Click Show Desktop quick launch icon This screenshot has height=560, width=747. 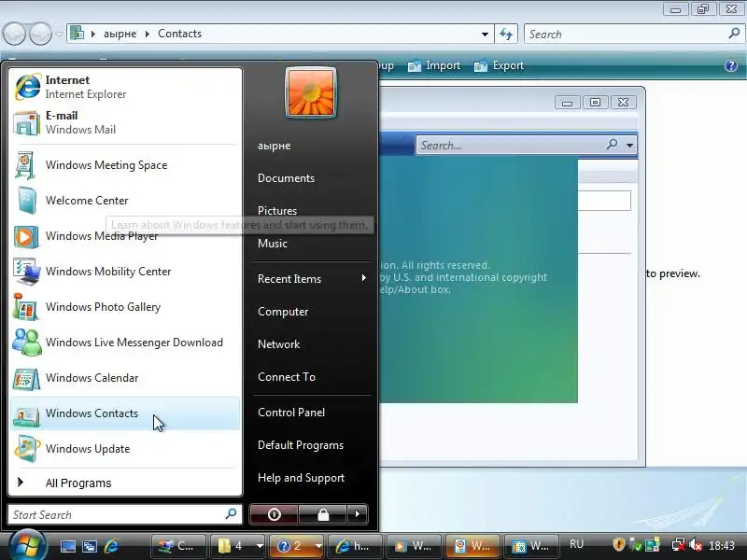[x=67, y=546]
